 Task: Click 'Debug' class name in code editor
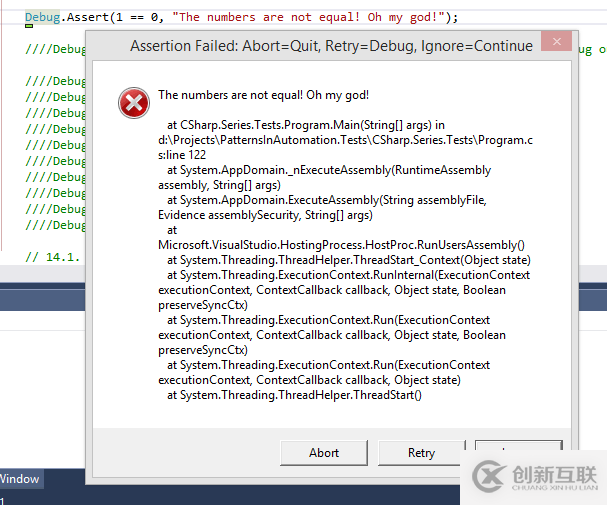click(43, 17)
